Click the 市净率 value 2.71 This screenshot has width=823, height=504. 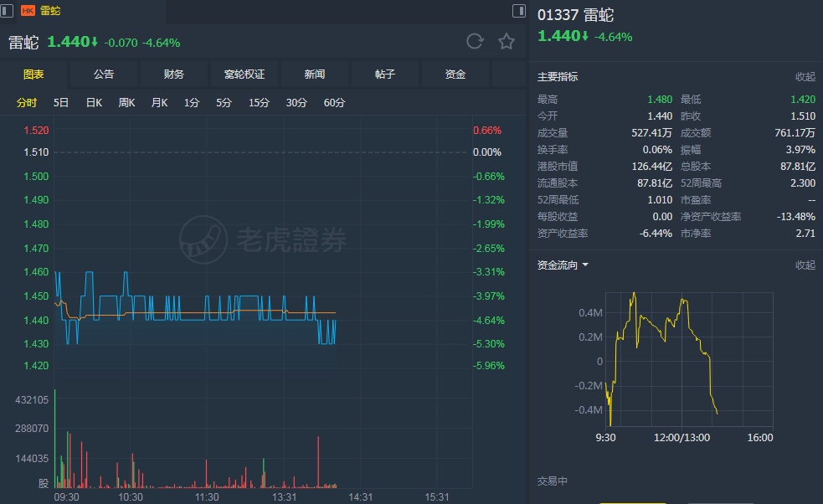click(x=805, y=233)
